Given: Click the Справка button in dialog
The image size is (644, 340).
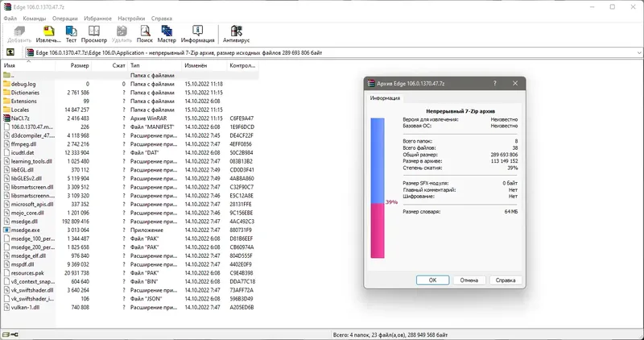Looking at the screenshot, I should [506, 280].
